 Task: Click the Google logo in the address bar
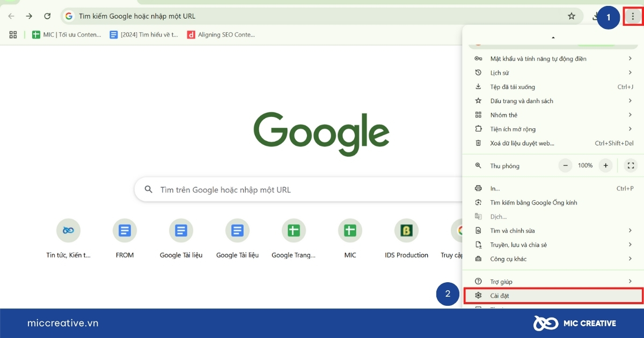pos(69,16)
